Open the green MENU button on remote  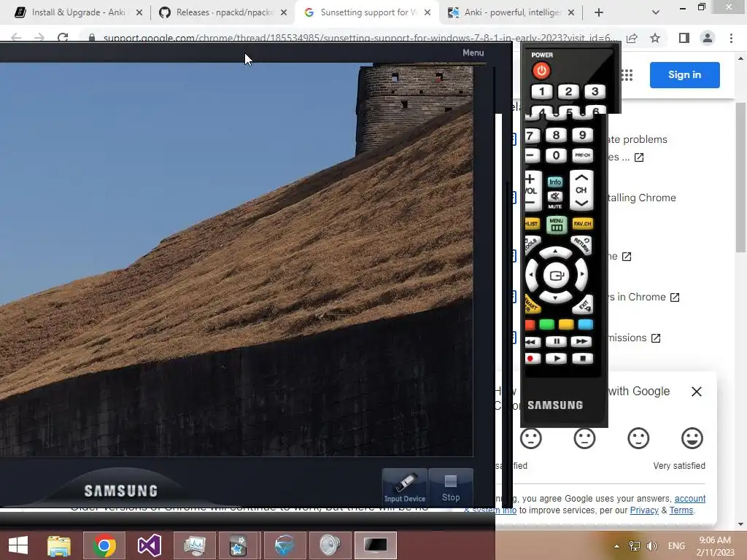pyautogui.click(x=557, y=225)
